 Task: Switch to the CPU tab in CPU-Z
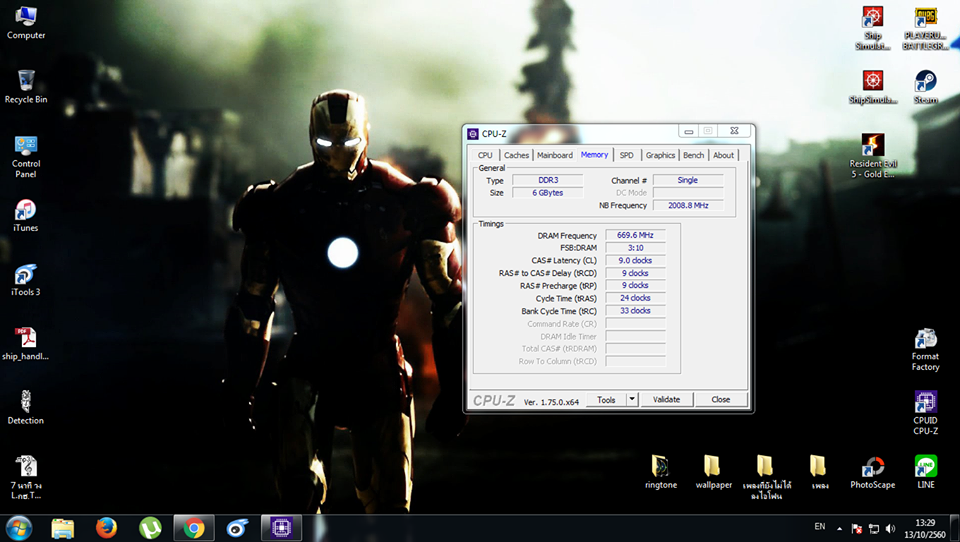pos(485,156)
